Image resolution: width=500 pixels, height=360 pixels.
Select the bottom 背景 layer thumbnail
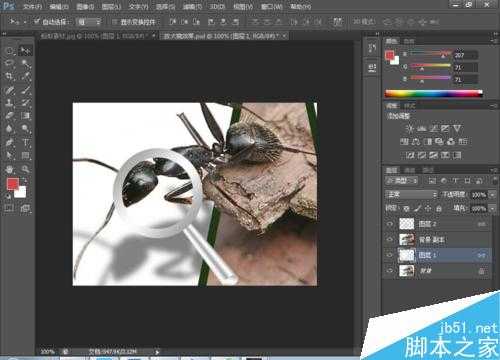tap(407, 271)
